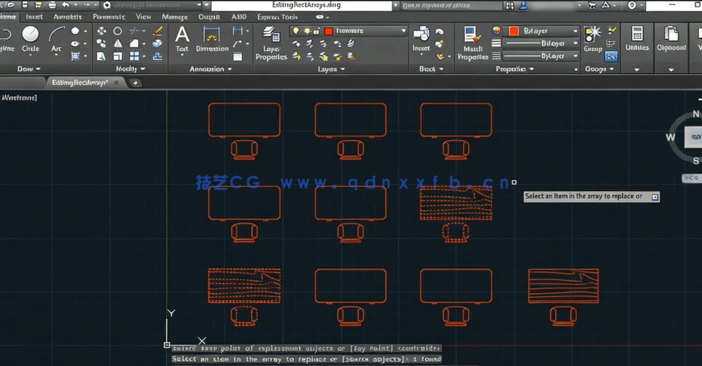This screenshot has height=366, width=702.
Task: Click the object color red swatch in Properties
Action: pyautogui.click(x=514, y=31)
